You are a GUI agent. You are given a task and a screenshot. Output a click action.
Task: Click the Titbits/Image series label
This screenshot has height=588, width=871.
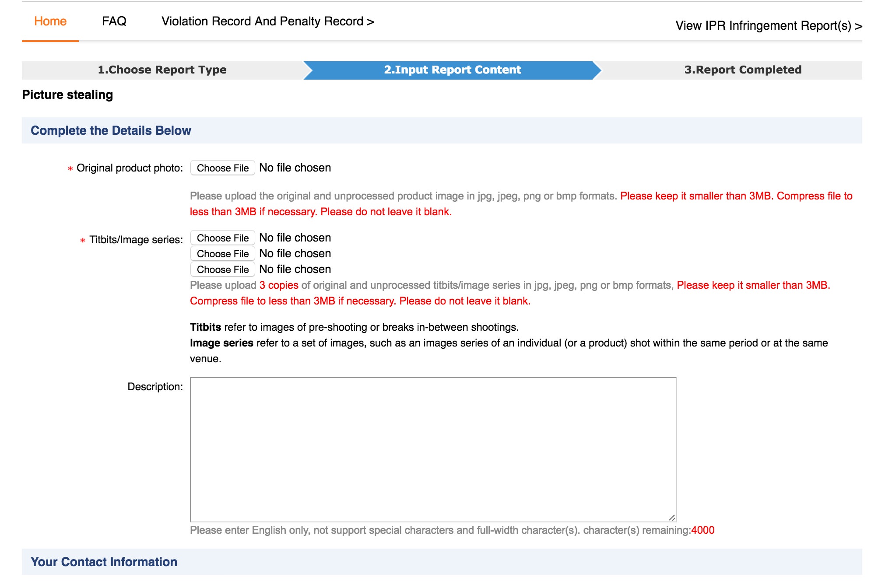(136, 240)
